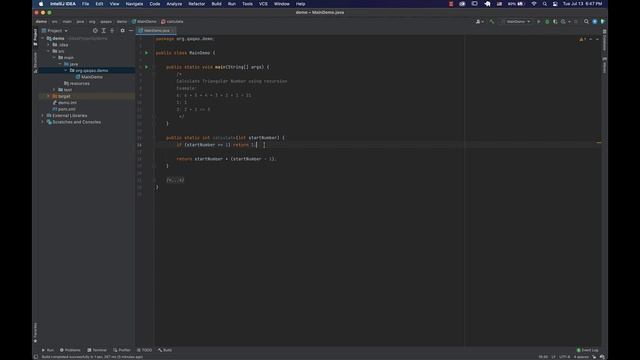640x360 pixels.
Task: Select pom.xml in project tree
Action: (64, 109)
